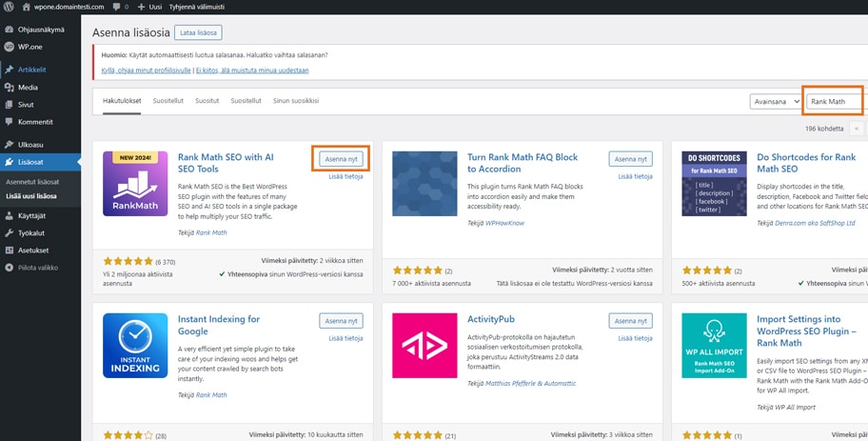Click the Sivut pages icon

pyautogui.click(x=9, y=104)
